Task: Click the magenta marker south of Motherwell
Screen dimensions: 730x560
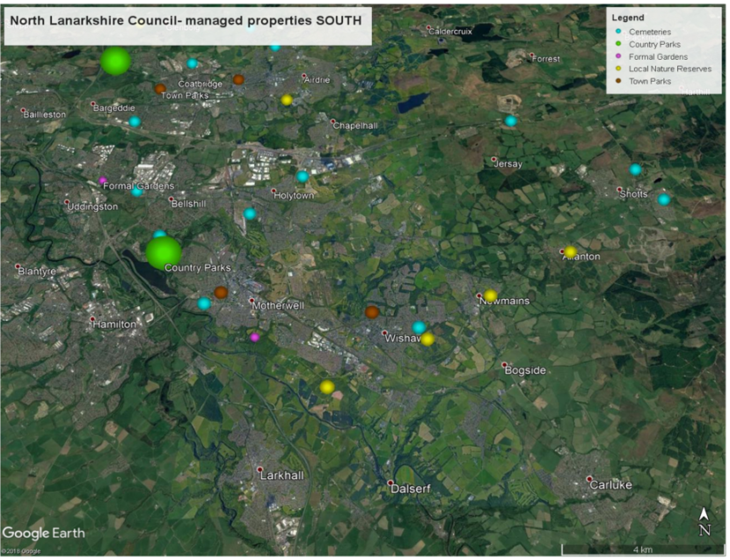Action: click(x=254, y=338)
